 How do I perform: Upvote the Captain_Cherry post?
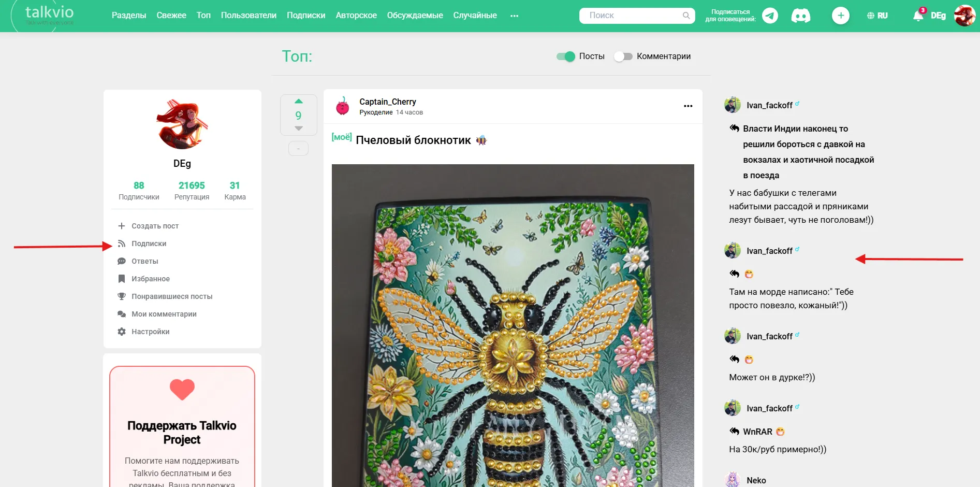click(299, 102)
